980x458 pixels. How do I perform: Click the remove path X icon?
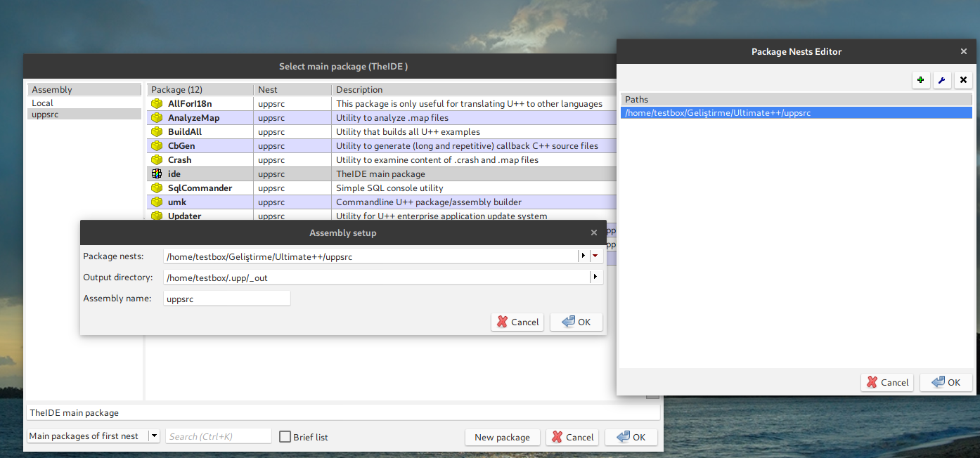click(963, 80)
